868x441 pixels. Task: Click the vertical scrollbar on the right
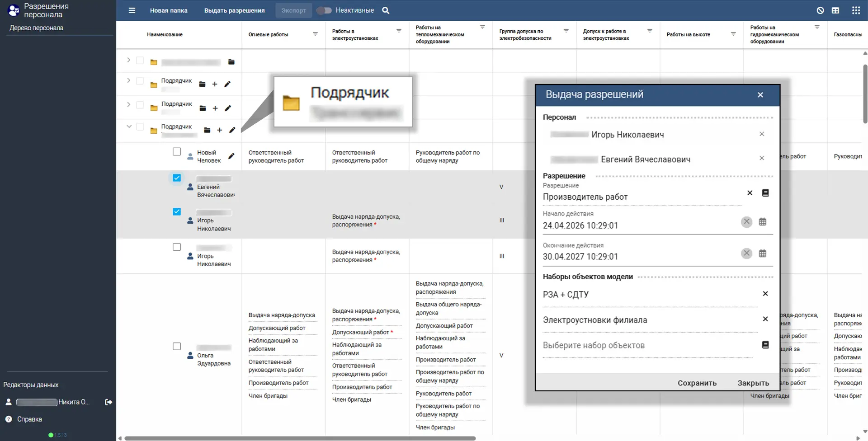point(865,94)
